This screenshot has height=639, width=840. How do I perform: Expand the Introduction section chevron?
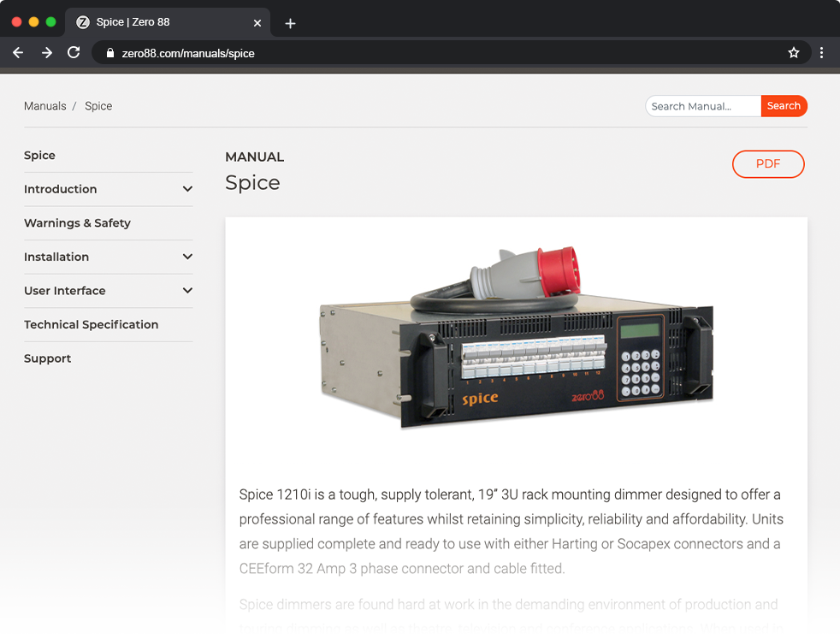(x=187, y=189)
